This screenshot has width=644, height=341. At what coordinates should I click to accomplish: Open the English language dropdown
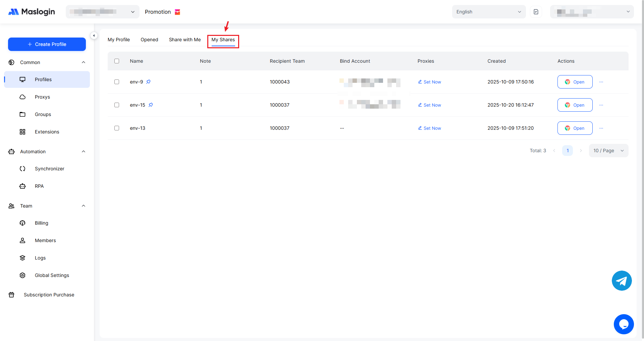(488, 12)
